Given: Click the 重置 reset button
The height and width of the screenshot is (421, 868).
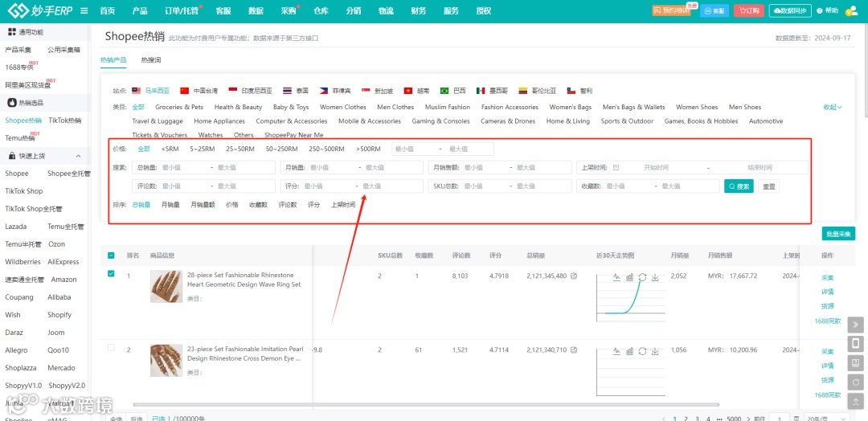Looking at the screenshot, I should [x=769, y=186].
